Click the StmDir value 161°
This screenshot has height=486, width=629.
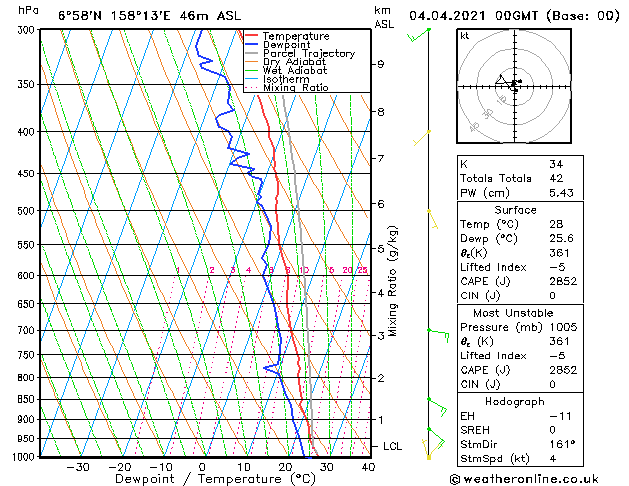pyautogui.click(x=562, y=444)
